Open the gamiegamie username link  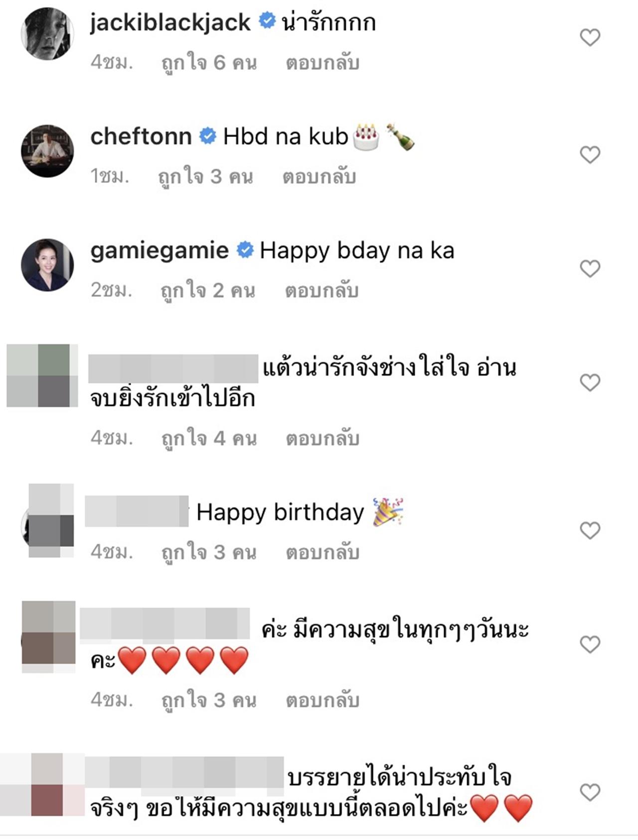159,251
